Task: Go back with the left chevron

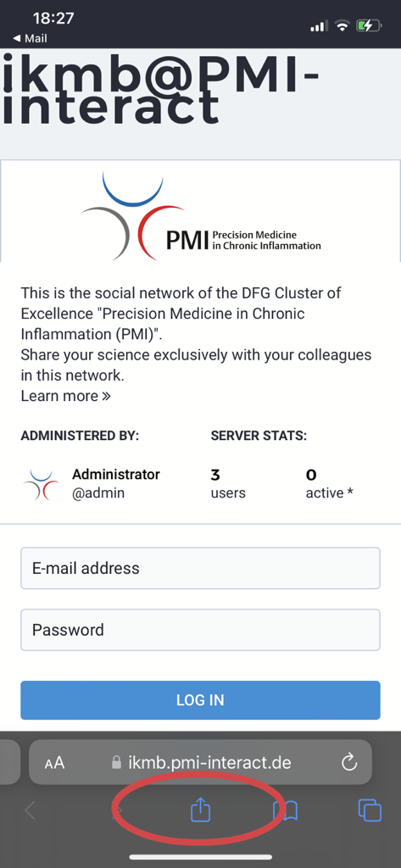Action: tap(30, 810)
